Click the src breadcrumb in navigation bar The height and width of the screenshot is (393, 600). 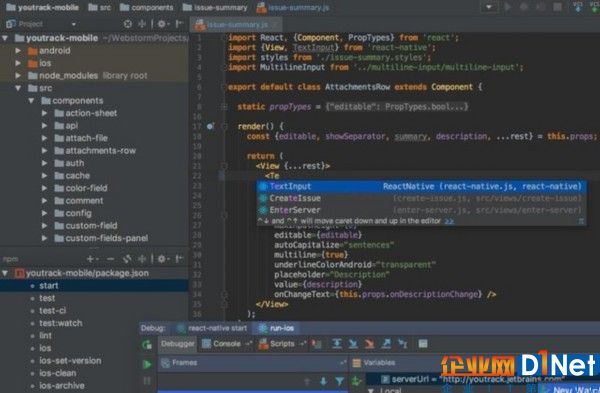100,7
